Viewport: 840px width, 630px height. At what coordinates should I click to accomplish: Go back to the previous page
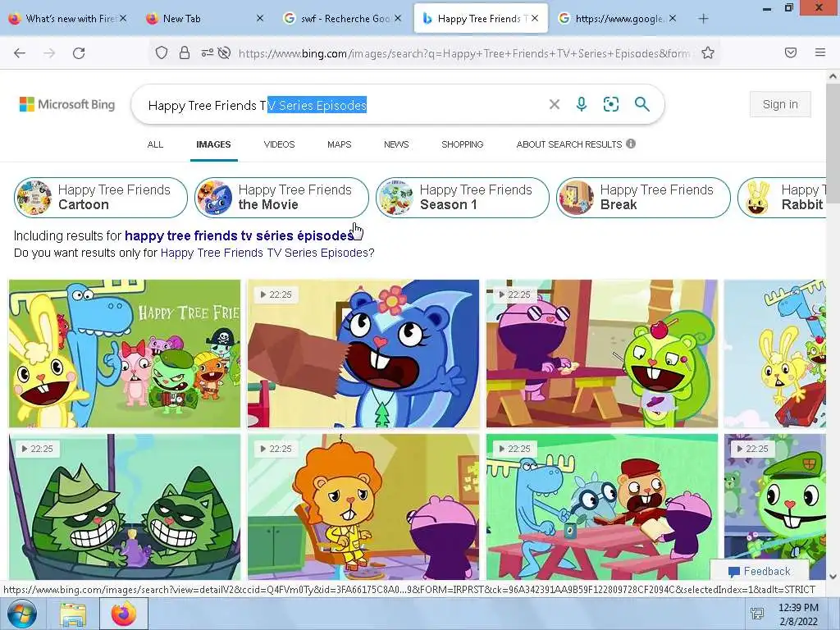[x=20, y=53]
